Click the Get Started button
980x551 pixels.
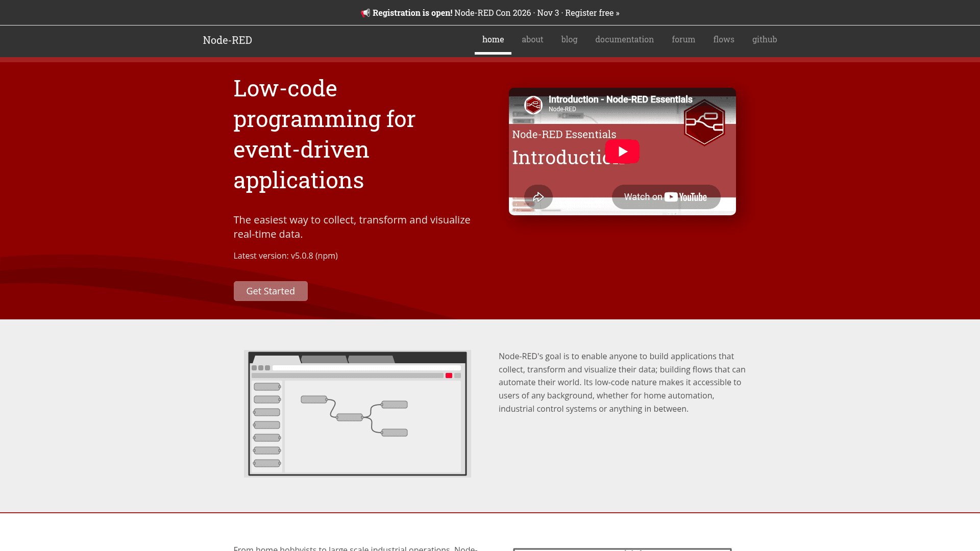tap(271, 291)
